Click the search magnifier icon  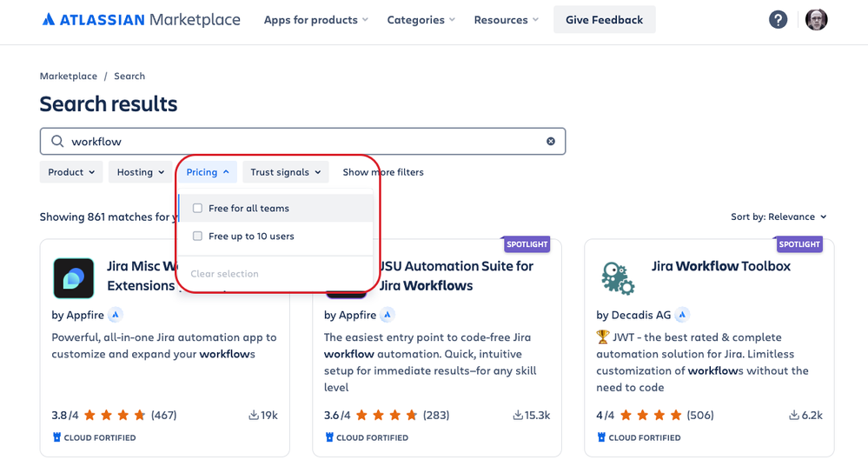click(57, 142)
